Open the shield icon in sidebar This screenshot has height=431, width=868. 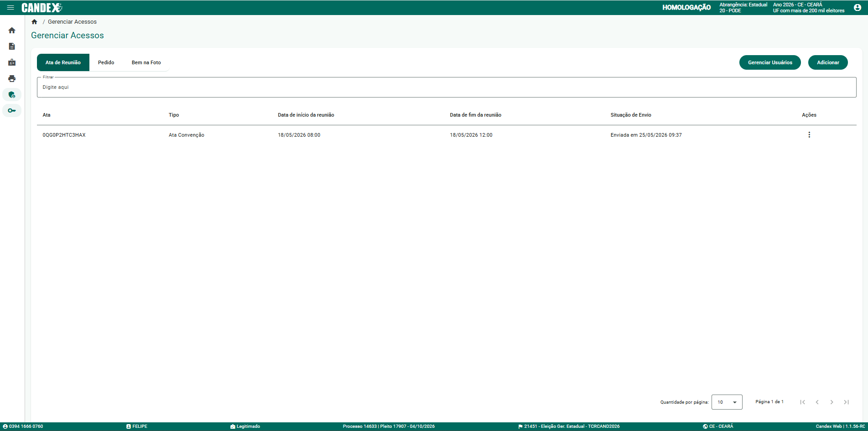pyautogui.click(x=12, y=95)
